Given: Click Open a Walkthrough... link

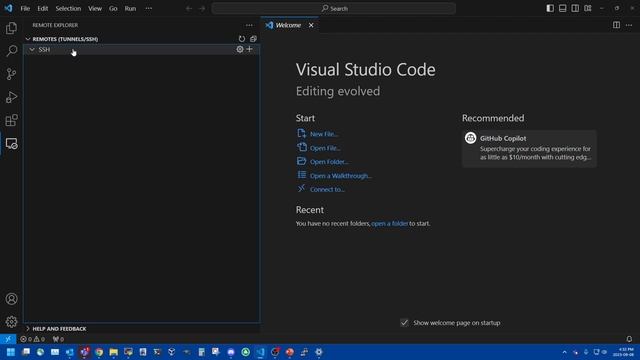Looking at the screenshot, I should (341, 176).
